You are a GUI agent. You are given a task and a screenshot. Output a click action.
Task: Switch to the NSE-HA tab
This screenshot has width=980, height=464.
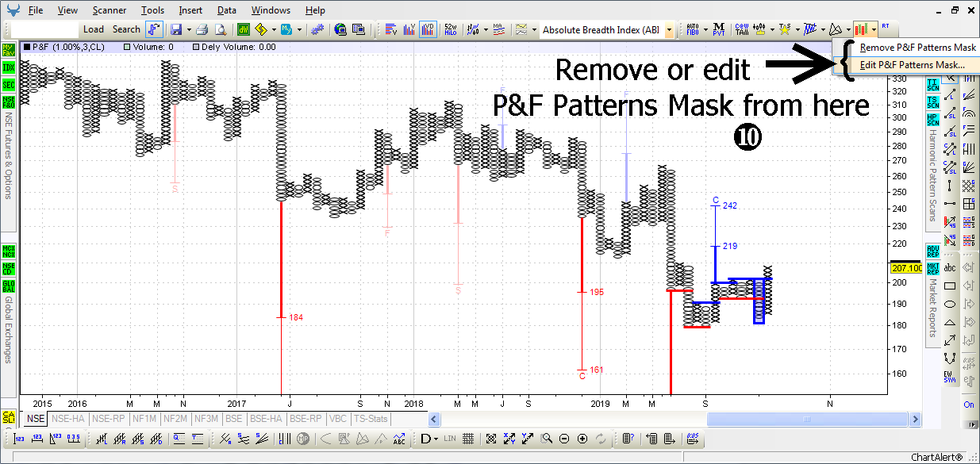68,419
